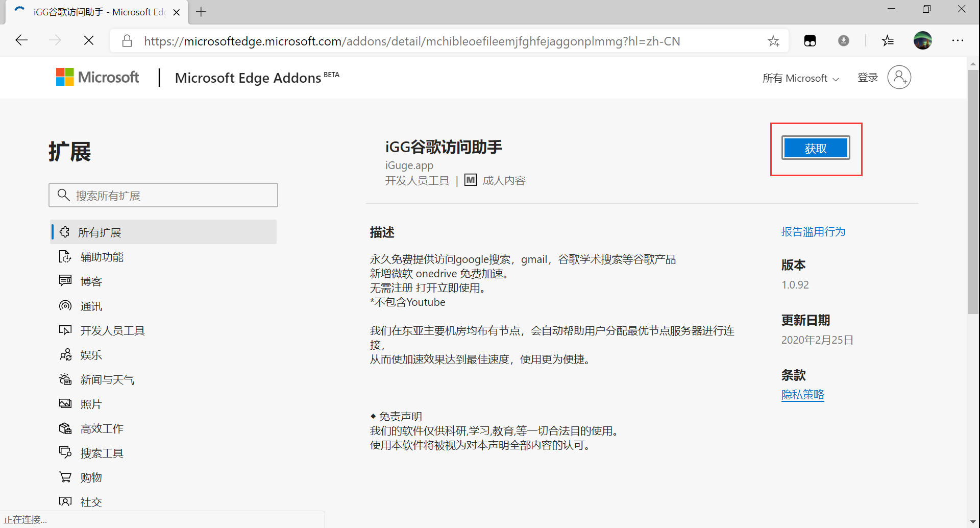Image resolution: width=980 pixels, height=528 pixels.
Task: Click the 开发人员工具 sidebar icon
Action: pos(65,330)
